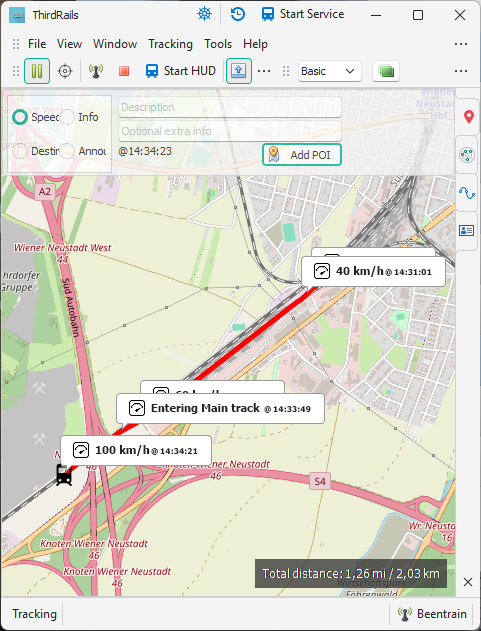
Task: Click the red stop recording icon
Action: (124, 71)
